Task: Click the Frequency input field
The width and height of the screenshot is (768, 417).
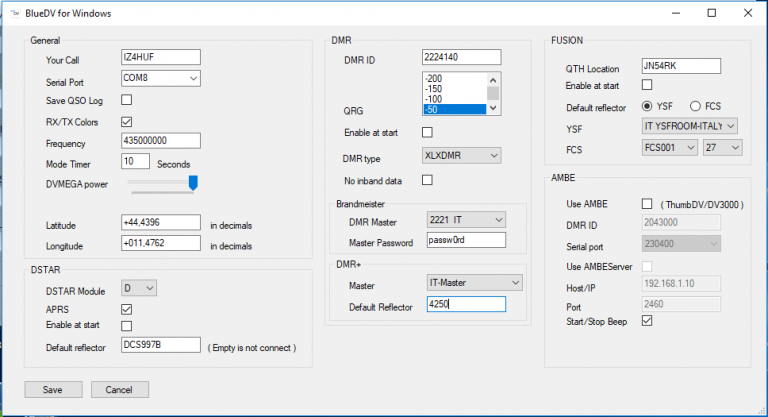Action: click(x=161, y=141)
